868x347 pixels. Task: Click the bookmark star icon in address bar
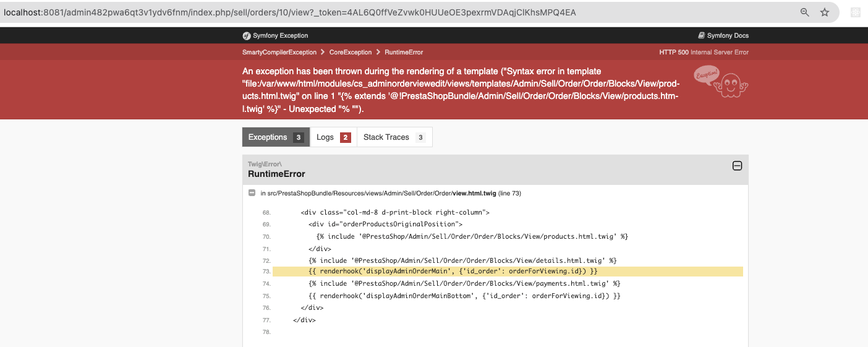824,12
